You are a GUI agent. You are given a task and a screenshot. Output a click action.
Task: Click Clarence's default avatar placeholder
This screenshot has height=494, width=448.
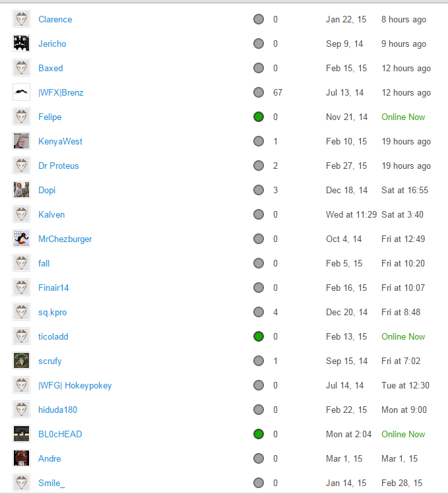pos(21,19)
